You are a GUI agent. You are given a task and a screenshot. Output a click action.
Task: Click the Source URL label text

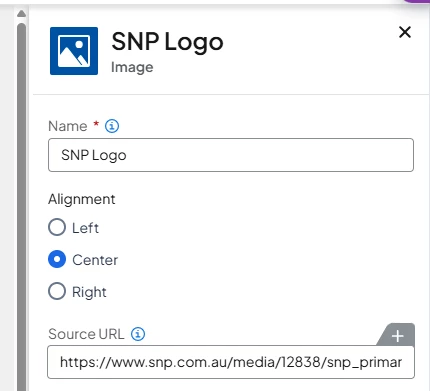pyautogui.click(x=86, y=334)
